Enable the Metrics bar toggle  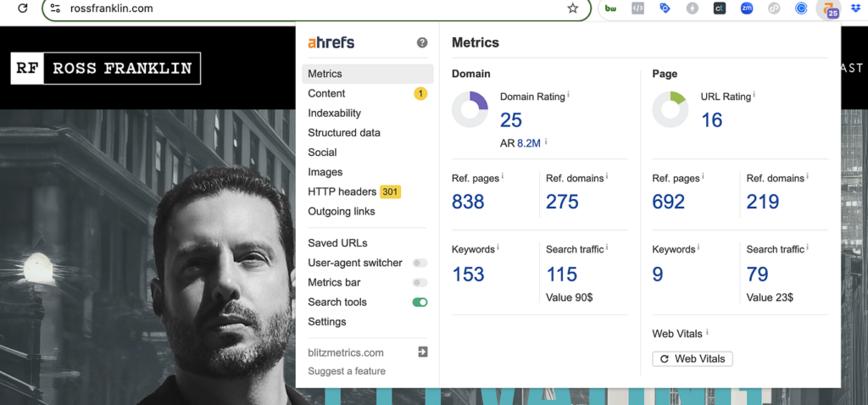pos(420,283)
